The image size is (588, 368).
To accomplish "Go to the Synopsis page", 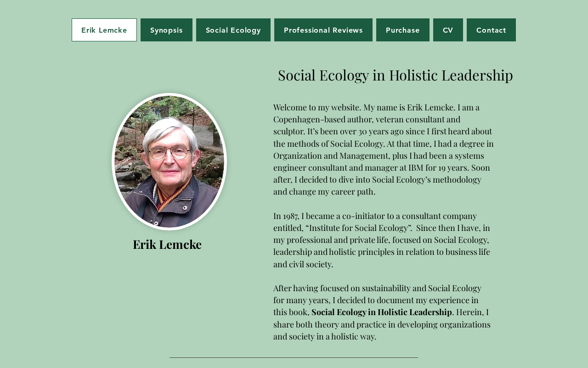I will pyautogui.click(x=166, y=30).
